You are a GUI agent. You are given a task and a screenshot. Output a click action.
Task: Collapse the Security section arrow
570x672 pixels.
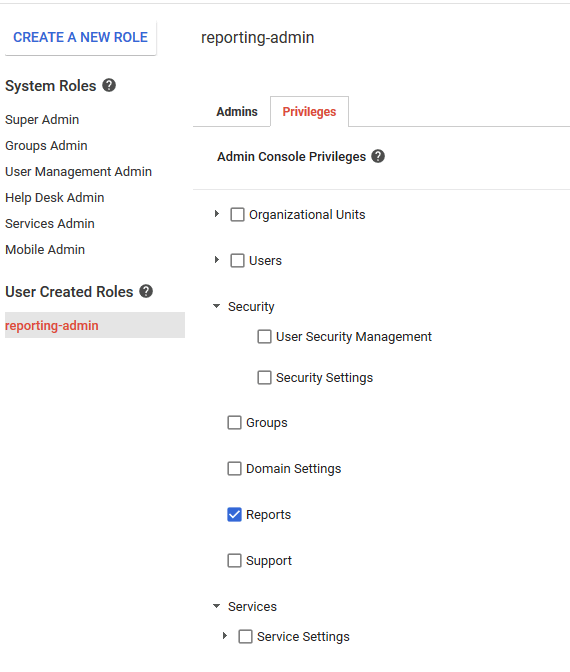pos(216,306)
